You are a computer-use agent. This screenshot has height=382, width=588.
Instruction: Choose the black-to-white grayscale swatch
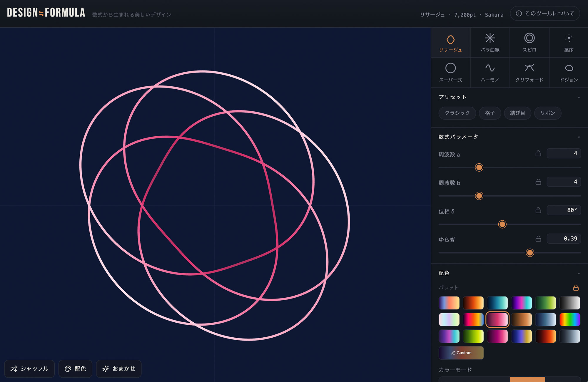569,303
